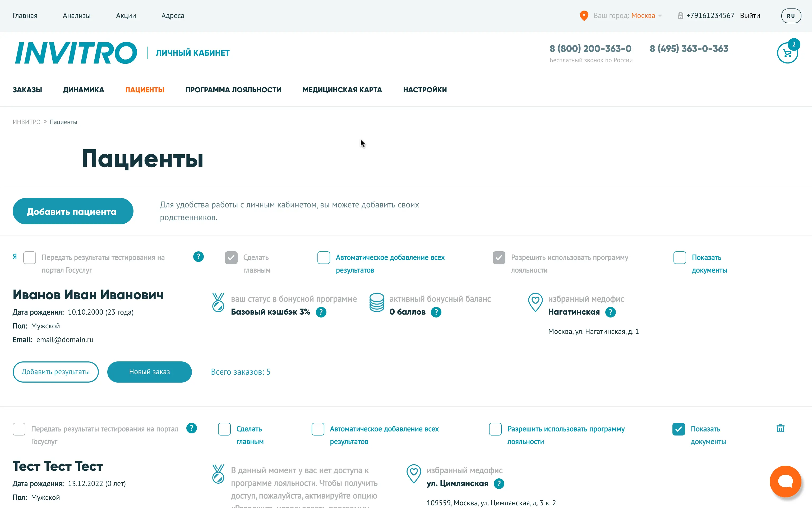This screenshot has width=812, height=508.
Task: Click birth date 10.10.2000 (23 года)
Action: point(101,312)
